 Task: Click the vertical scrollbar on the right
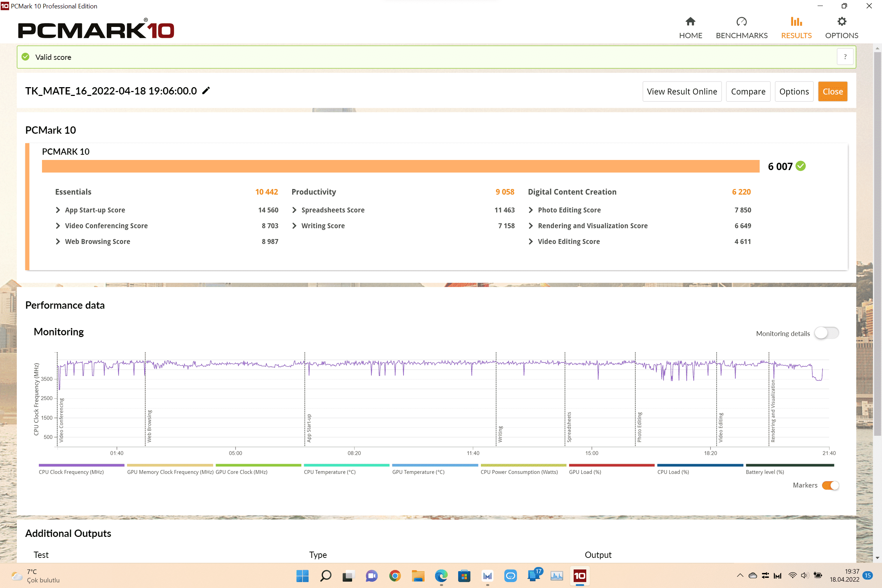coord(877,244)
